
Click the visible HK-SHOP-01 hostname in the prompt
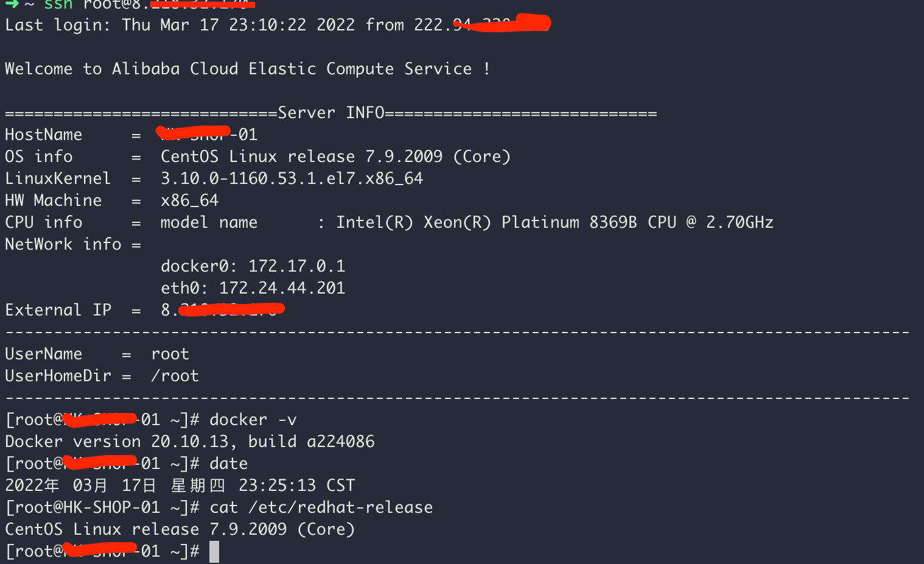pos(111,507)
